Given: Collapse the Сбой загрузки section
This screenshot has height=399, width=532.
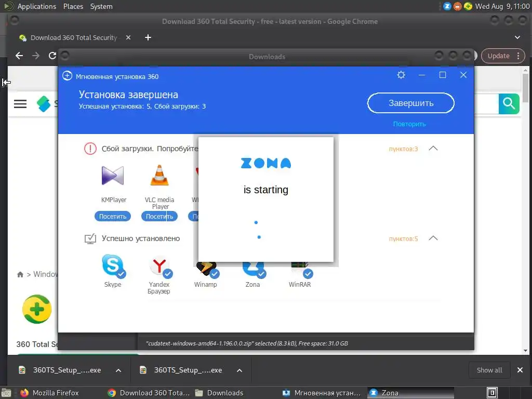Looking at the screenshot, I should [433, 149].
